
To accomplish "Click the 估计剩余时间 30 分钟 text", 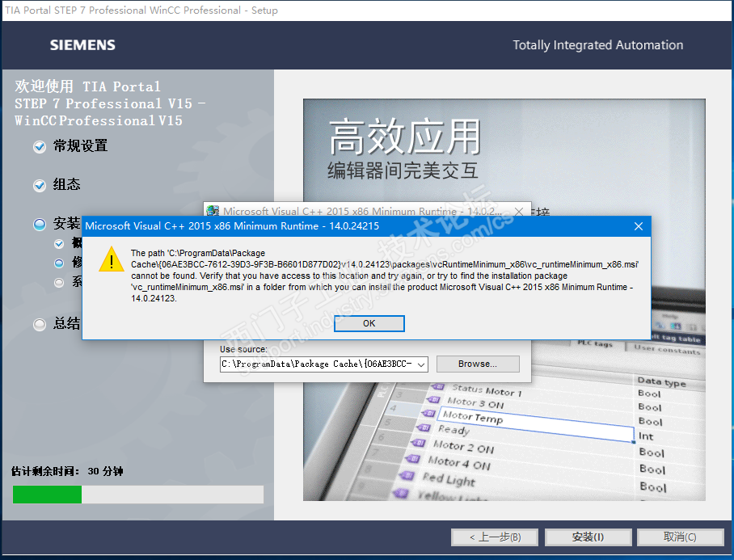I will click(x=67, y=471).
